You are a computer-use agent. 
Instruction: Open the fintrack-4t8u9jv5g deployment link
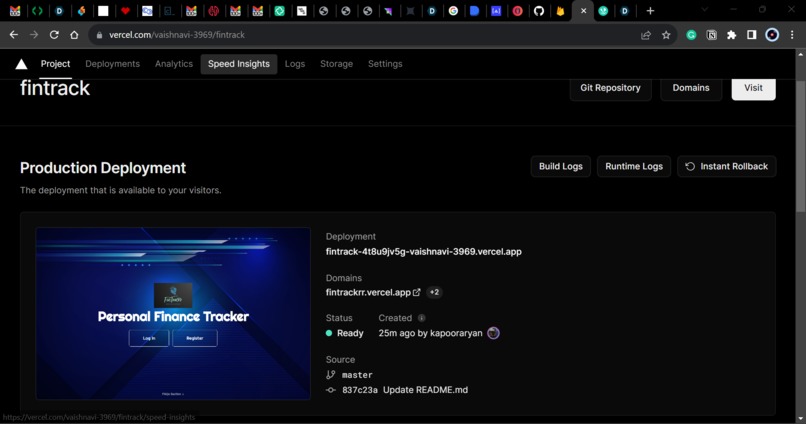coord(424,252)
